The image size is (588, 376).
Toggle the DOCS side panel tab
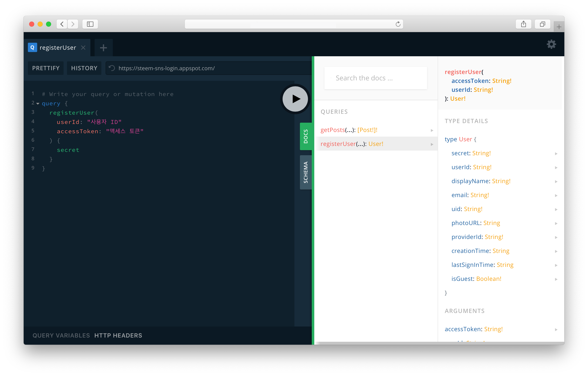(305, 136)
